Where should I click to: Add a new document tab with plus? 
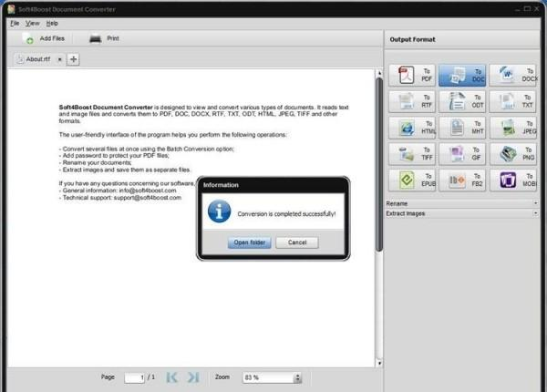click(x=73, y=59)
